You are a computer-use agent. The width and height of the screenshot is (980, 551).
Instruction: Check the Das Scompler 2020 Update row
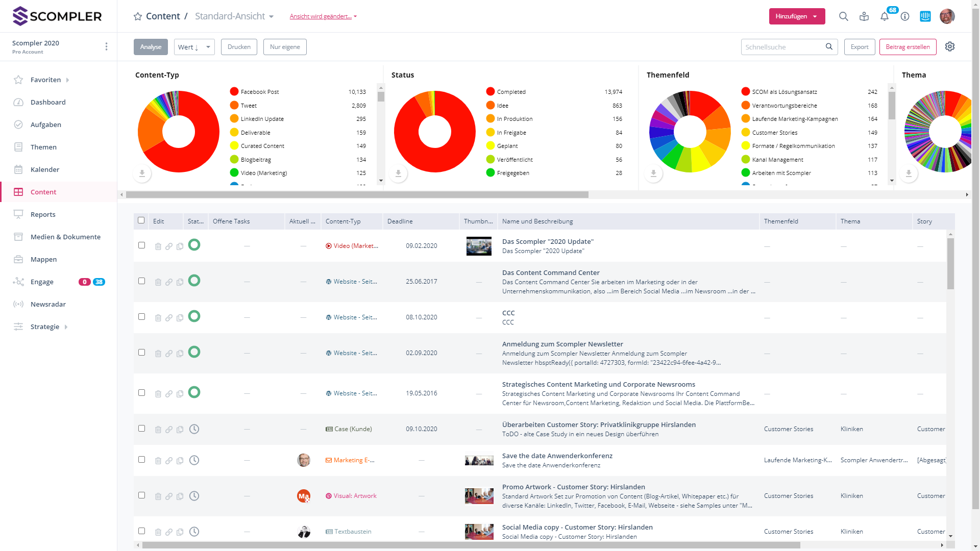[x=142, y=245]
